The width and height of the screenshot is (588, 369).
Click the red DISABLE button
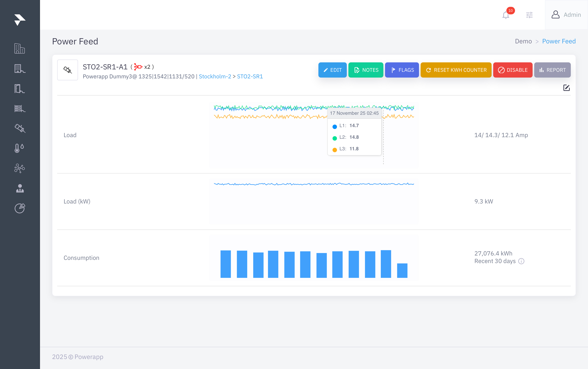pos(513,70)
